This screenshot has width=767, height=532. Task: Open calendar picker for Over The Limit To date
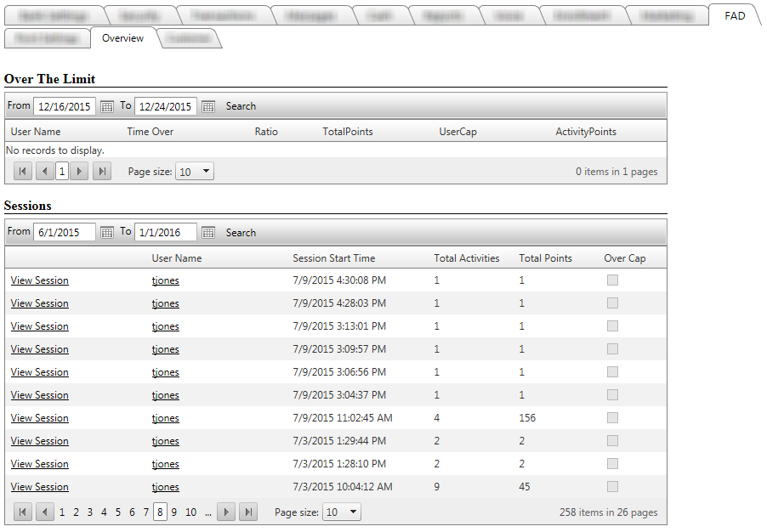point(208,107)
